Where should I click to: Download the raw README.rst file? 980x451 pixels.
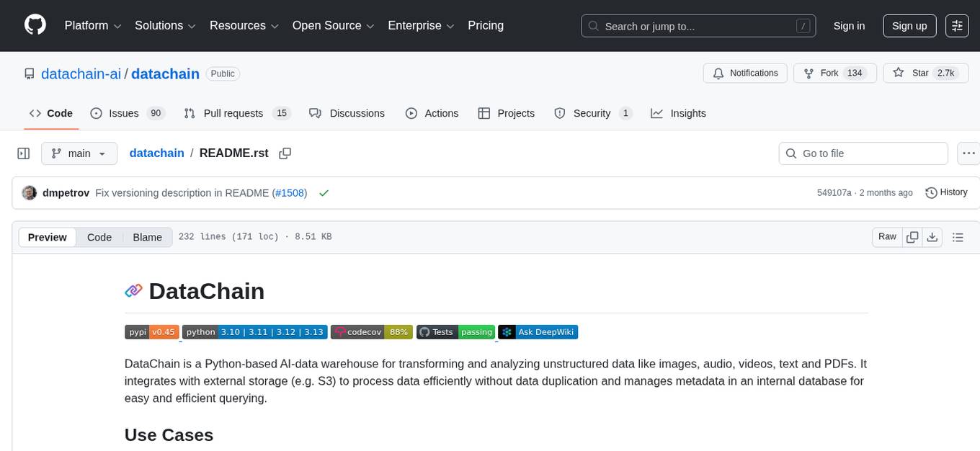pyautogui.click(x=932, y=236)
